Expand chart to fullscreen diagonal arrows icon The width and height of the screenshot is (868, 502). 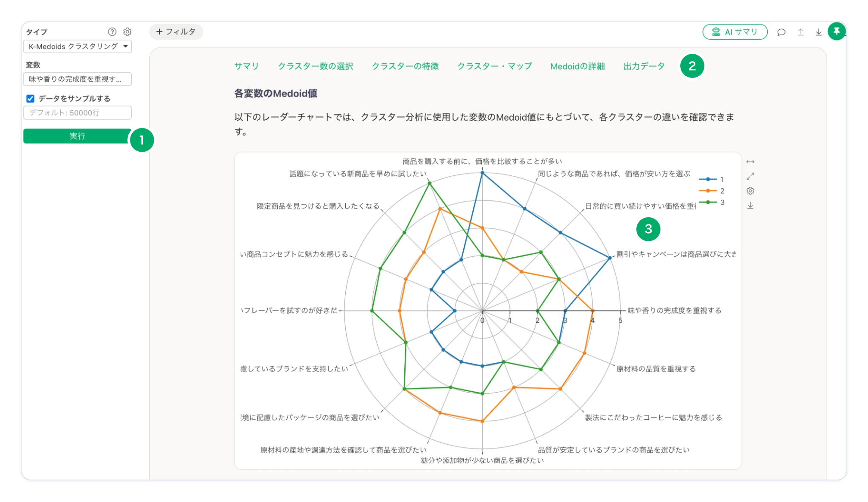pos(750,176)
